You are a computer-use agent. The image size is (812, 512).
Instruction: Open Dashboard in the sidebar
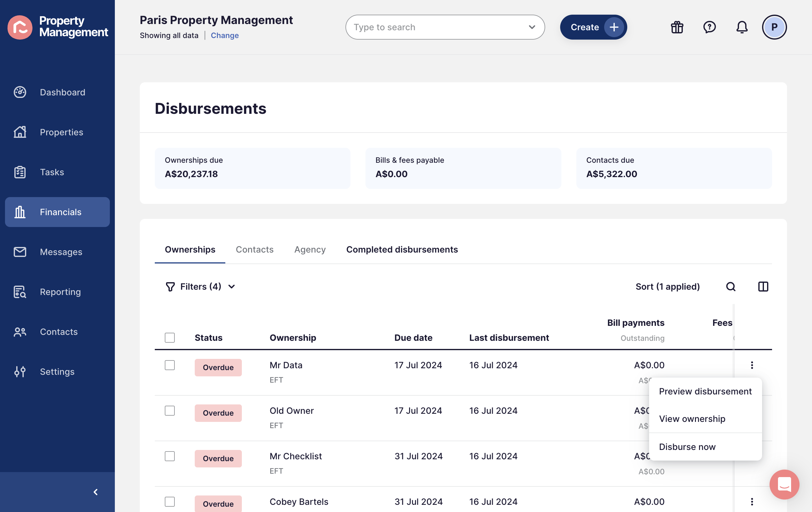point(57,92)
